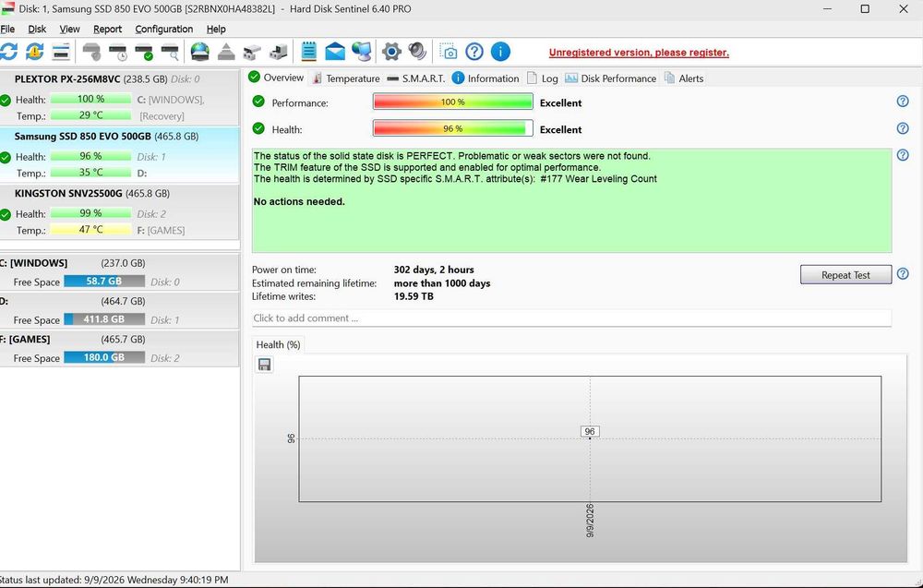Click the speaker sound icon
The image size is (923, 588).
[x=417, y=52]
